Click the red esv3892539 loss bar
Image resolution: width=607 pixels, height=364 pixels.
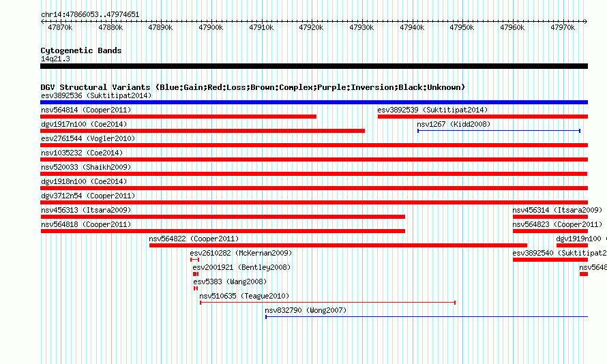point(483,117)
